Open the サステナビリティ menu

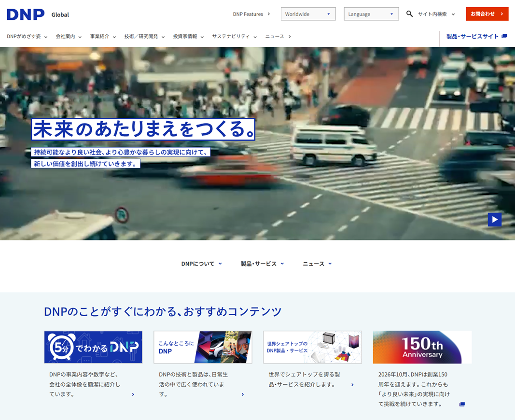coord(234,37)
